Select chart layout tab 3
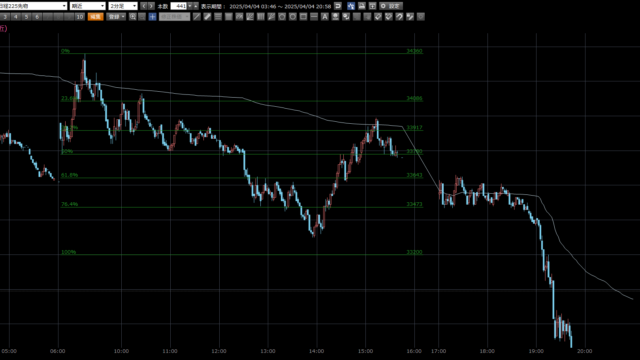The width and height of the screenshot is (640, 360). tap(5, 17)
